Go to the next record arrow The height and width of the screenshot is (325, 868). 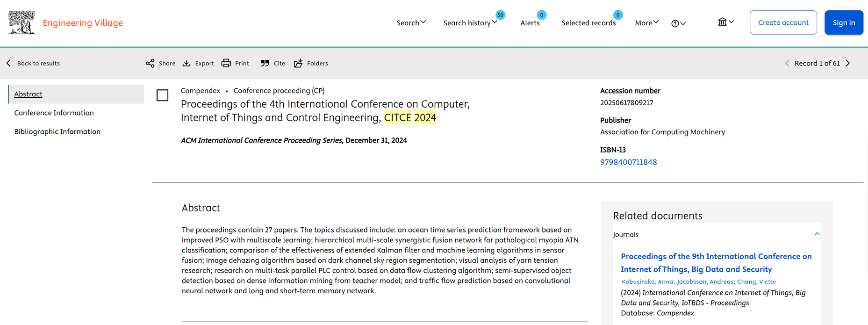point(848,63)
